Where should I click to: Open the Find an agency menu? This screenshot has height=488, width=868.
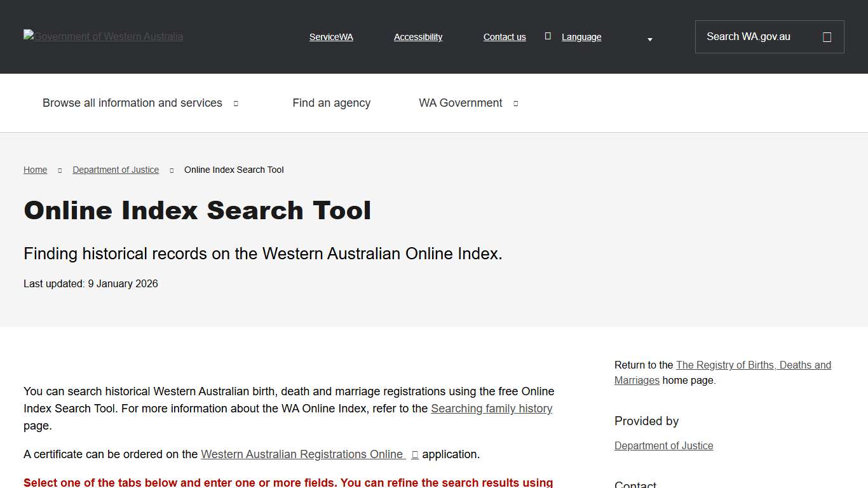pyautogui.click(x=331, y=102)
